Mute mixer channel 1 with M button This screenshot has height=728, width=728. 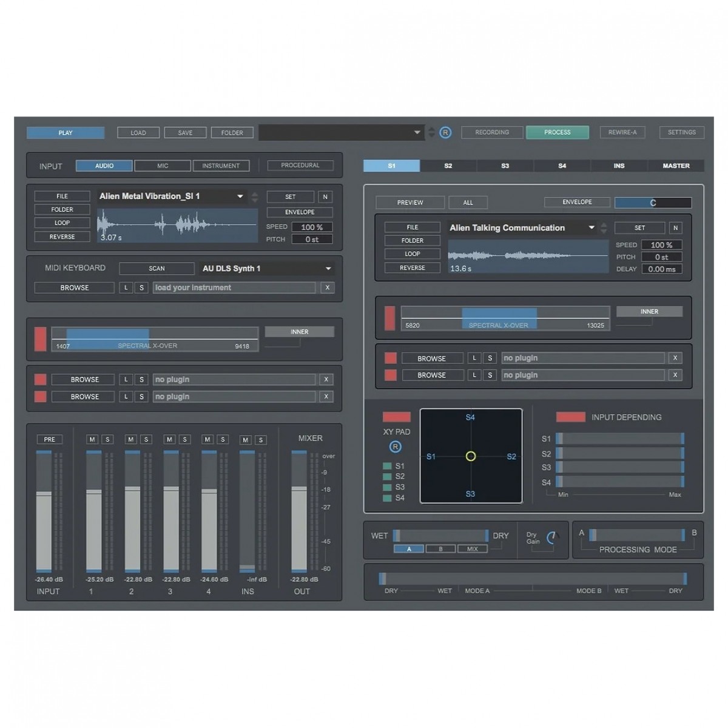click(x=92, y=439)
